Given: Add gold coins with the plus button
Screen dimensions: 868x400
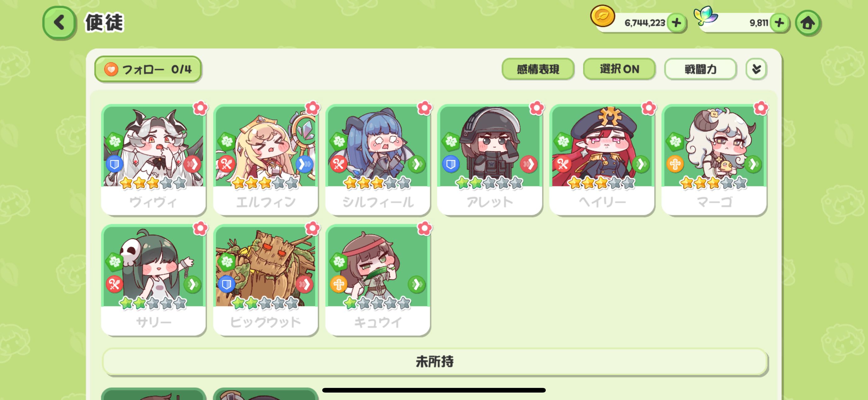Looking at the screenshot, I should pos(676,23).
